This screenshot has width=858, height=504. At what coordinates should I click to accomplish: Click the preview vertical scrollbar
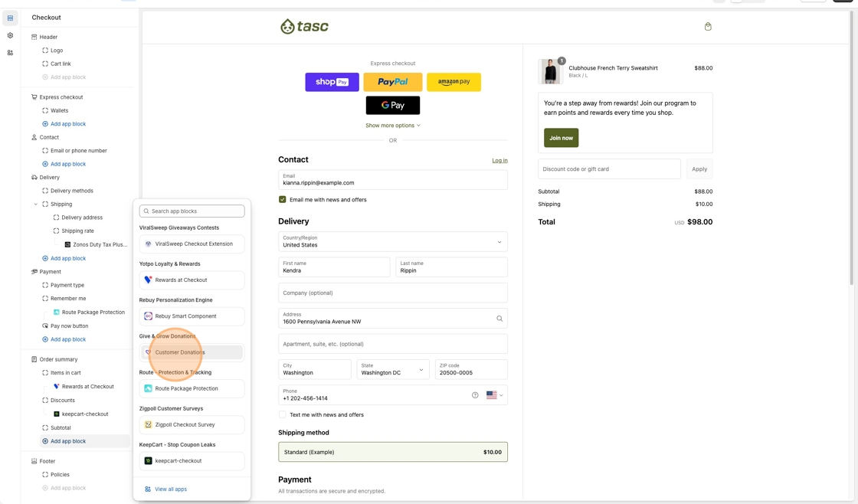tap(851, 148)
